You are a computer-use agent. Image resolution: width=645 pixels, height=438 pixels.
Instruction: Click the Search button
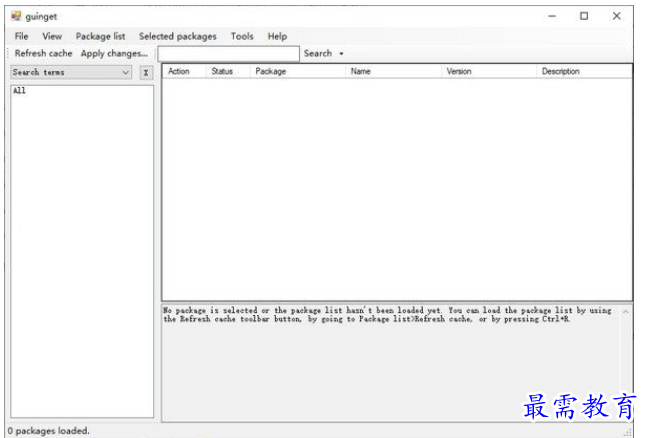pos(318,53)
